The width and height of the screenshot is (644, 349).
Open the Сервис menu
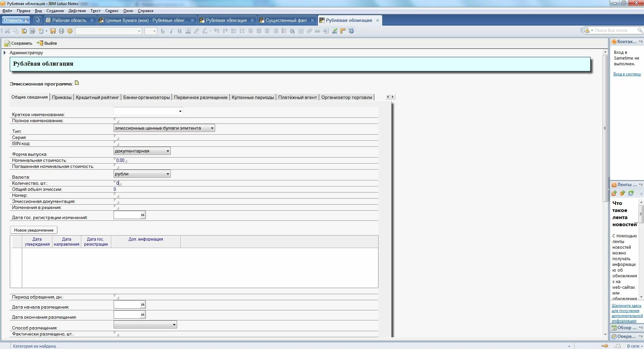point(112,11)
